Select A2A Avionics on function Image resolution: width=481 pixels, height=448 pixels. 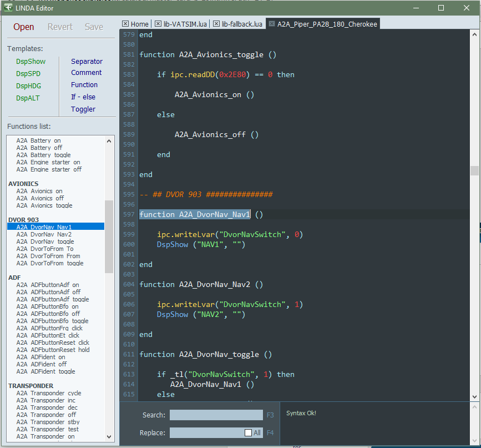coord(39,191)
